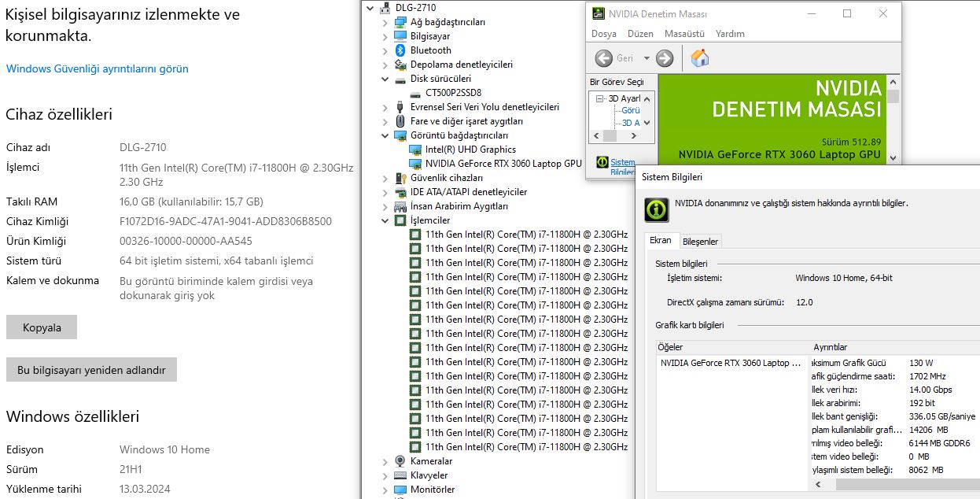The width and height of the screenshot is (980, 499).
Task: Open the Masaüstü menu
Action: pos(684,34)
